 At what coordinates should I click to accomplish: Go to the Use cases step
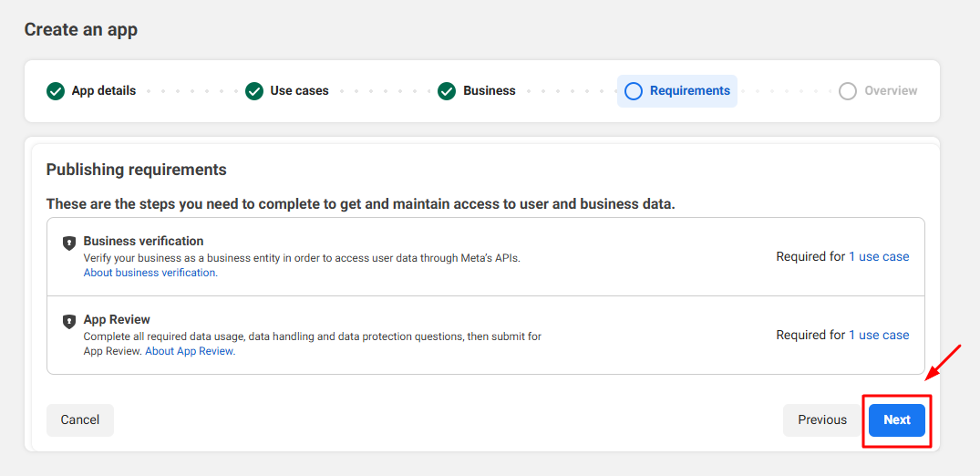pos(299,91)
